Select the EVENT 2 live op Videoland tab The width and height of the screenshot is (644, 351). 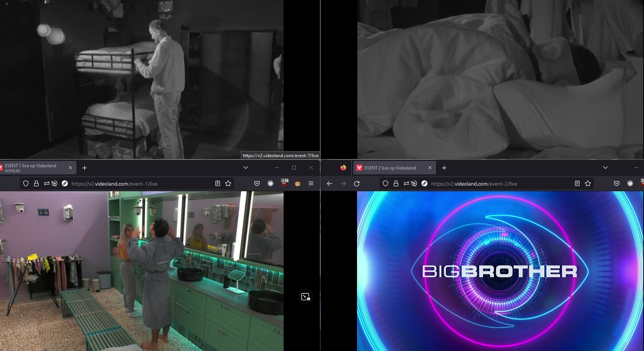point(394,168)
